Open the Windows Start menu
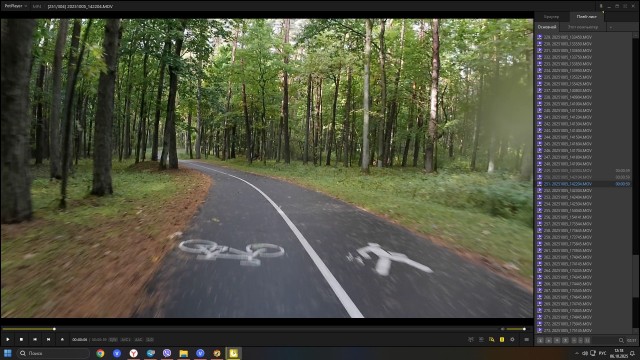Viewport: 640px width, 360px height. pyautogui.click(x=8, y=353)
